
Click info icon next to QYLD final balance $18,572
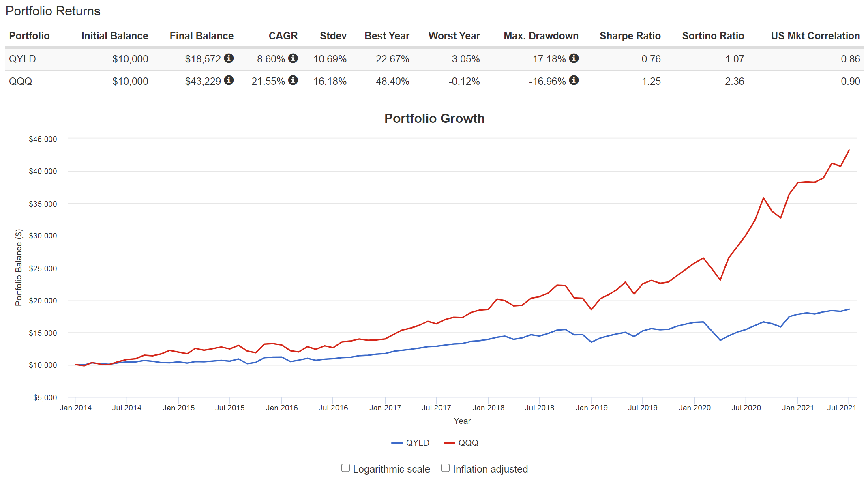[229, 58]
